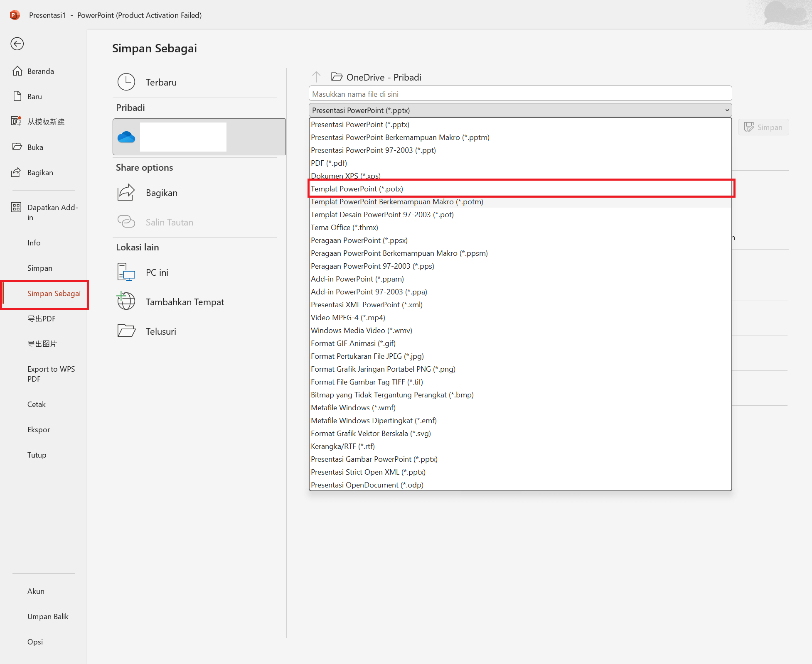
Task: Go up one folder level arrow
Action: pyautogui.click(x=316, y=77)
